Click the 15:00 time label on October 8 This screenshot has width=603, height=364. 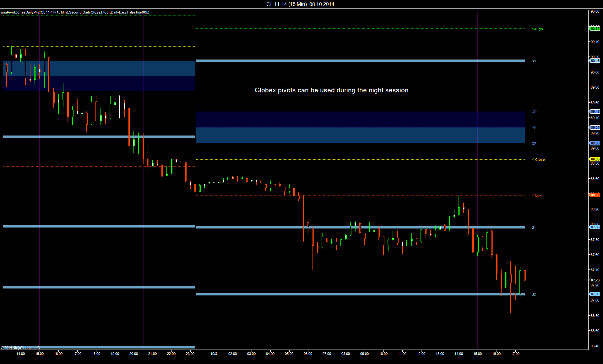(477, 354)
